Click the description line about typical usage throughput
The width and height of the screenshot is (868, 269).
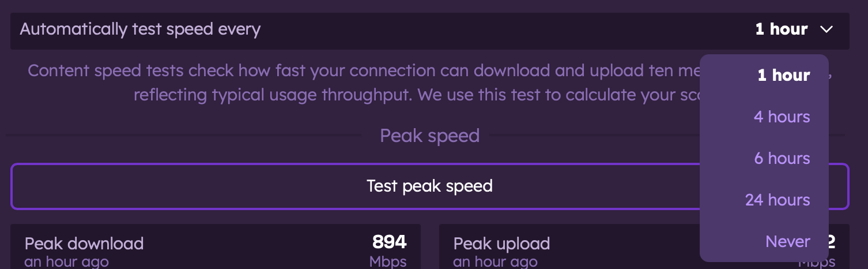(403, 95)
